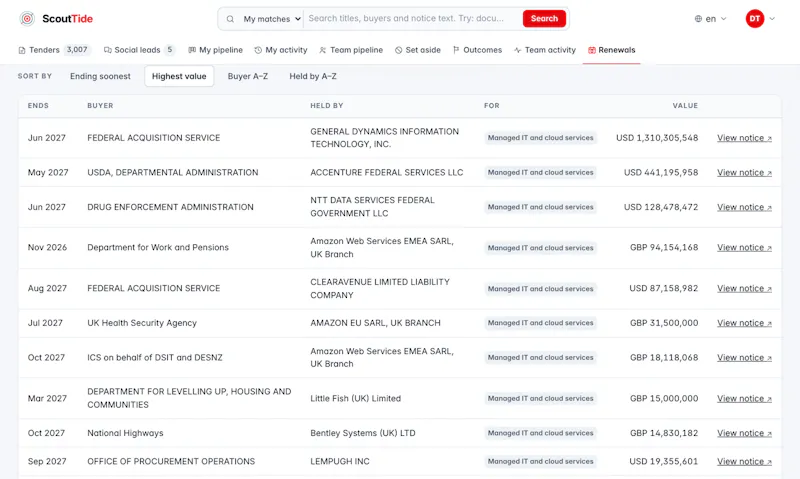Click buyer OFFICE OF PROCUREMENT OPERATIONS
Image resolution: width=800 pixels, height=479 pixels.
tap(171, 461)
